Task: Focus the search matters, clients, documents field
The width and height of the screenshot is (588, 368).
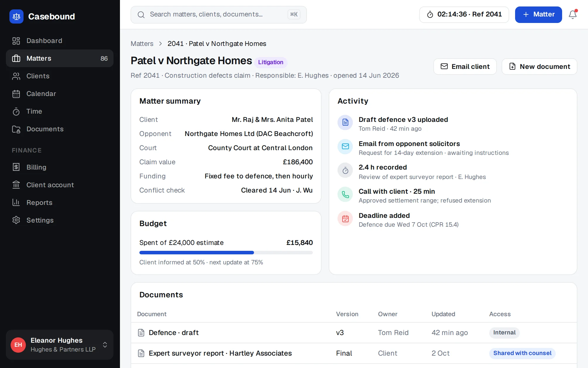Action: [x=218, y=14]
